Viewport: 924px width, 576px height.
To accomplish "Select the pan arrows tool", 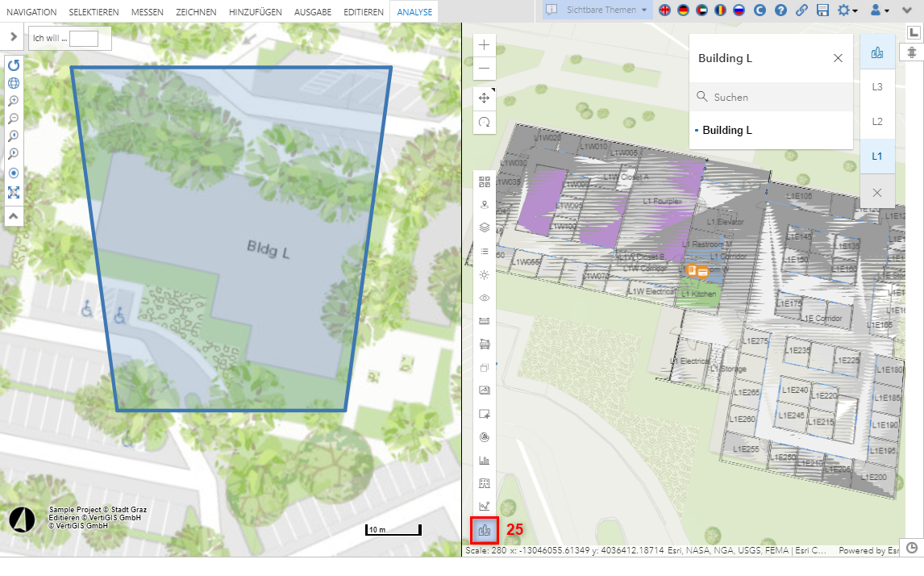I will click(x=485, y=98).
